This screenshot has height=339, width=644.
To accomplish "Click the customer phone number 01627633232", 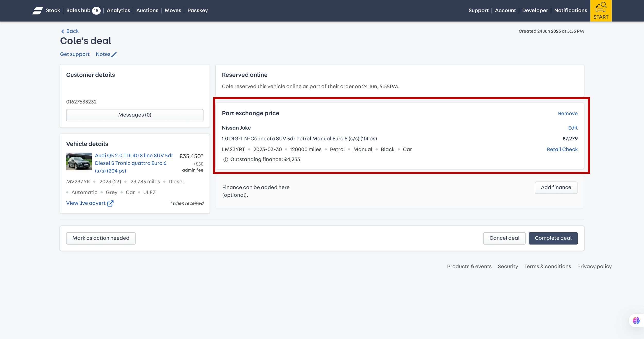I will 81,102.
